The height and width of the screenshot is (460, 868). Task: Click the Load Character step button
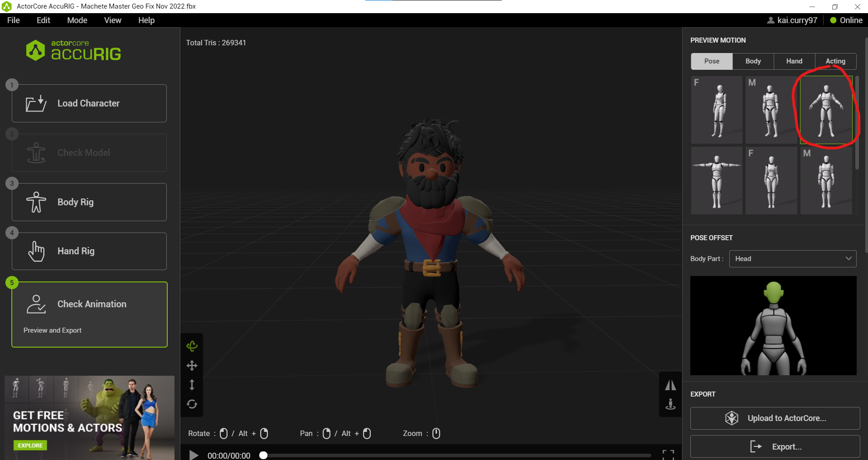tap(89, 103)
